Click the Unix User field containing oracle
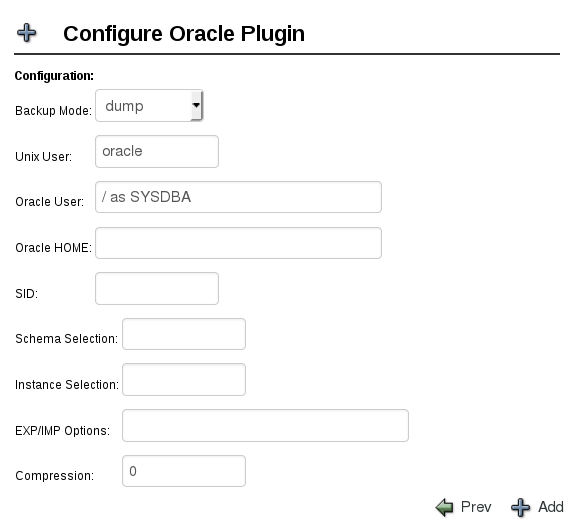This screenshot has height=527, width=575. (157, 151)
